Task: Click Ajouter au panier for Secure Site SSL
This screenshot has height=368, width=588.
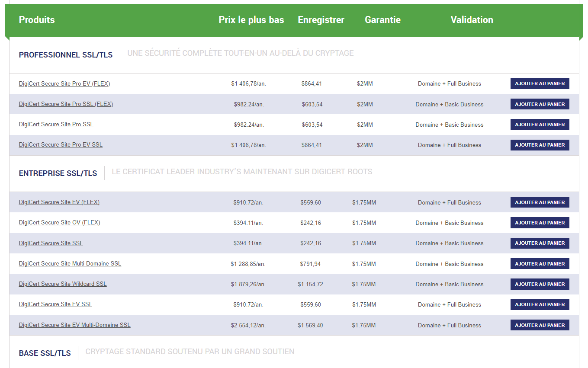Action: click(540, 243)
